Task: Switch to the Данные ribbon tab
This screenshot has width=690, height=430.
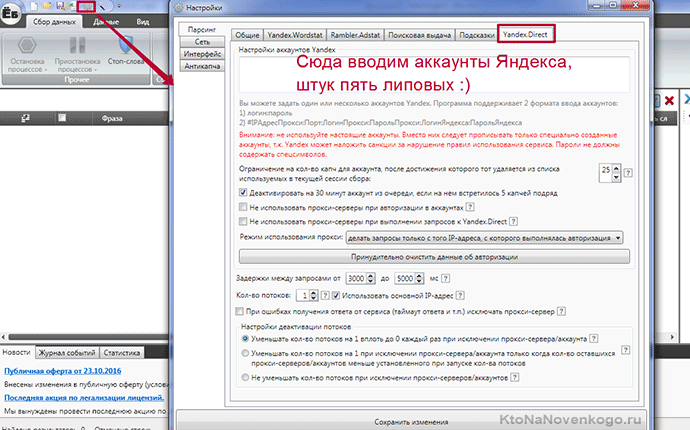Action: (106, 22)
